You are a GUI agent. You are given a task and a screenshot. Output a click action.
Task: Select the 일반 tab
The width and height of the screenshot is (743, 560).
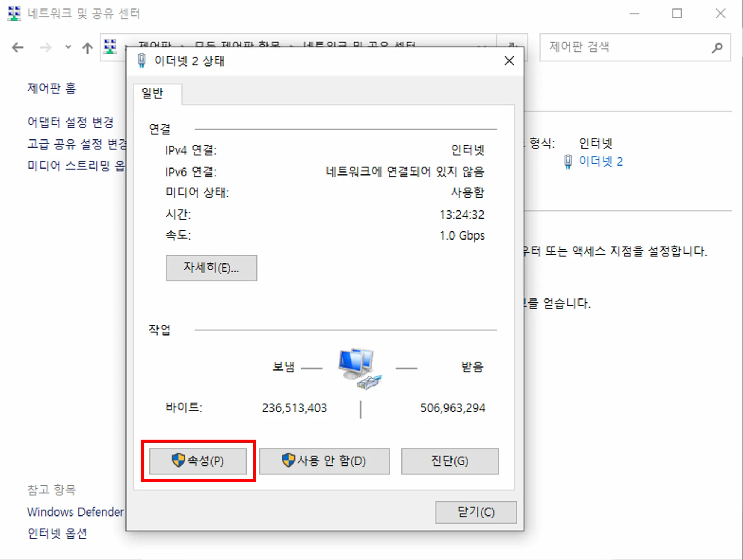tap(152, 93)
